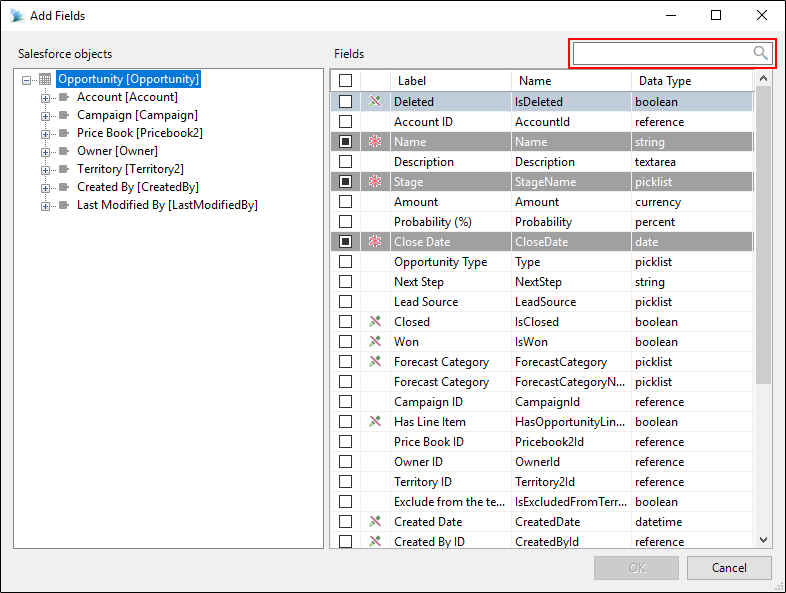Toggle the Name field checkbox
Image resolution: width=786 pixels, height=593 pixels.
coord(345,141)
